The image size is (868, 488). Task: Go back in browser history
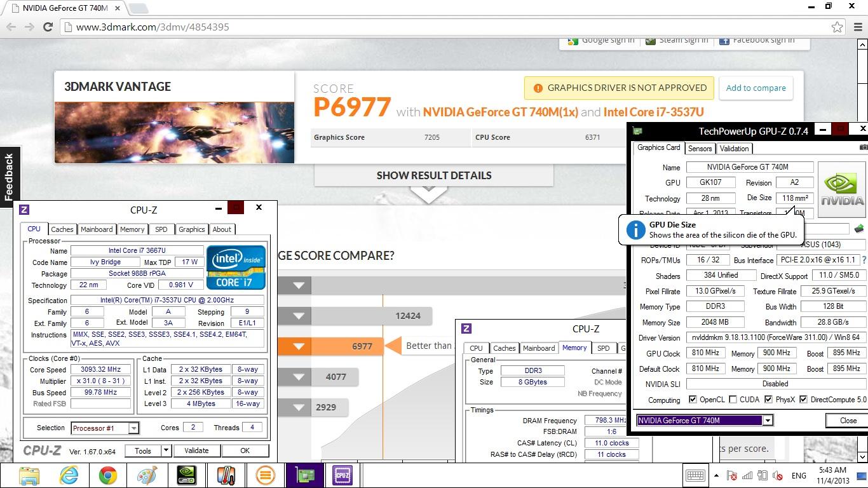coord(11,27)
